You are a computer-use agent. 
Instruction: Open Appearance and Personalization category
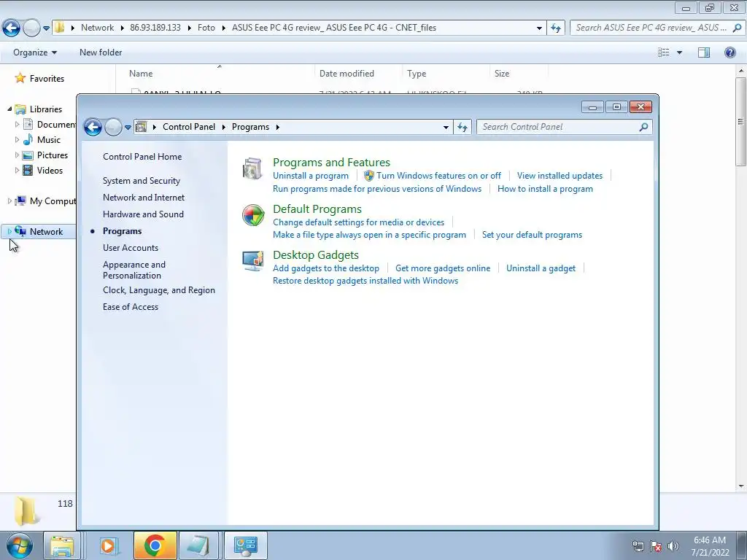pyautogui.click(x=134, y=270)
